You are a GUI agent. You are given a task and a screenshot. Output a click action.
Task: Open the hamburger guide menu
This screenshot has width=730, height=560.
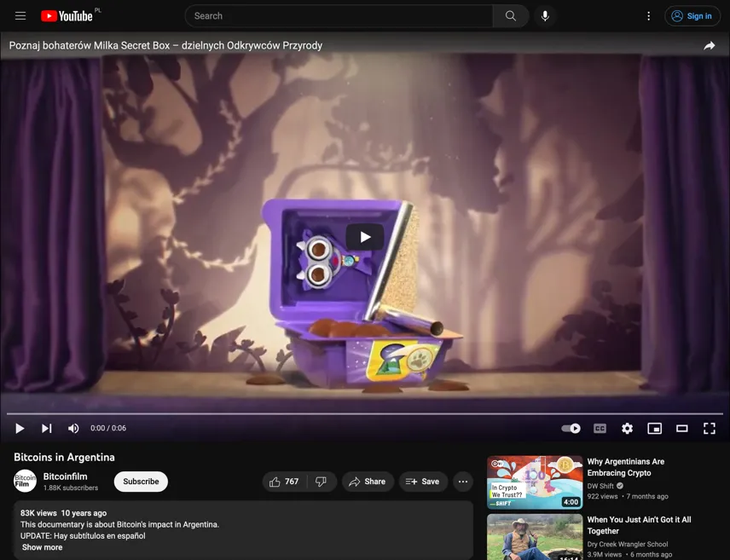coord(20,16)
